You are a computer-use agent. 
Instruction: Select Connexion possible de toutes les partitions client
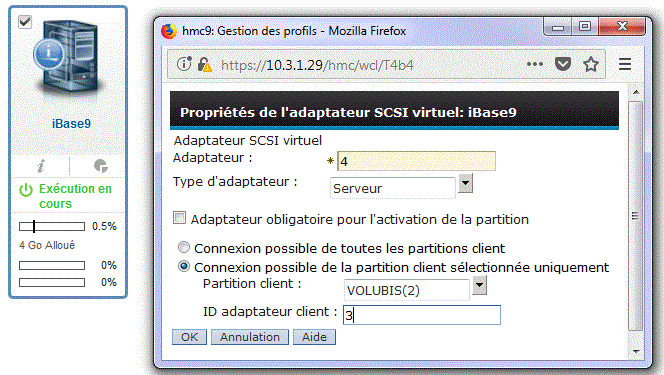coord(184,247)
